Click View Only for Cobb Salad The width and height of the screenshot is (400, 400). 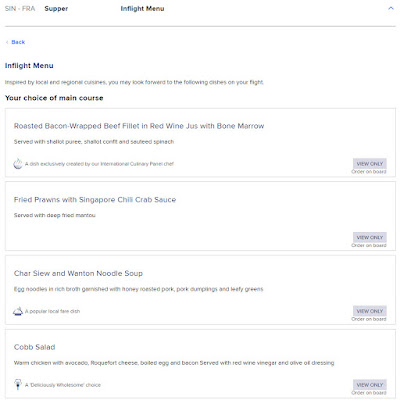[x=370, y=385]
